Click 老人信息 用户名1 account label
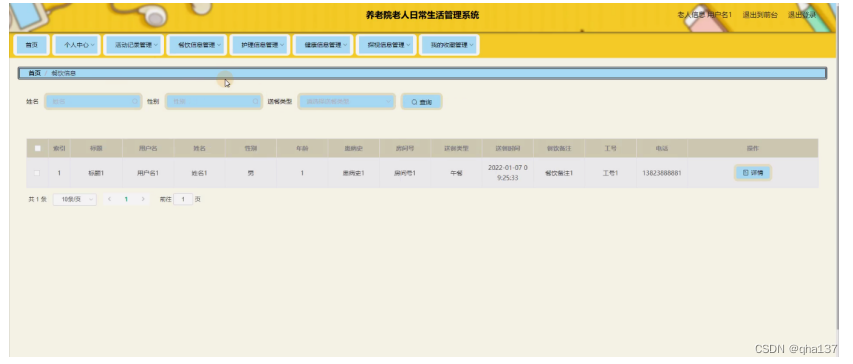 point(704,15)
